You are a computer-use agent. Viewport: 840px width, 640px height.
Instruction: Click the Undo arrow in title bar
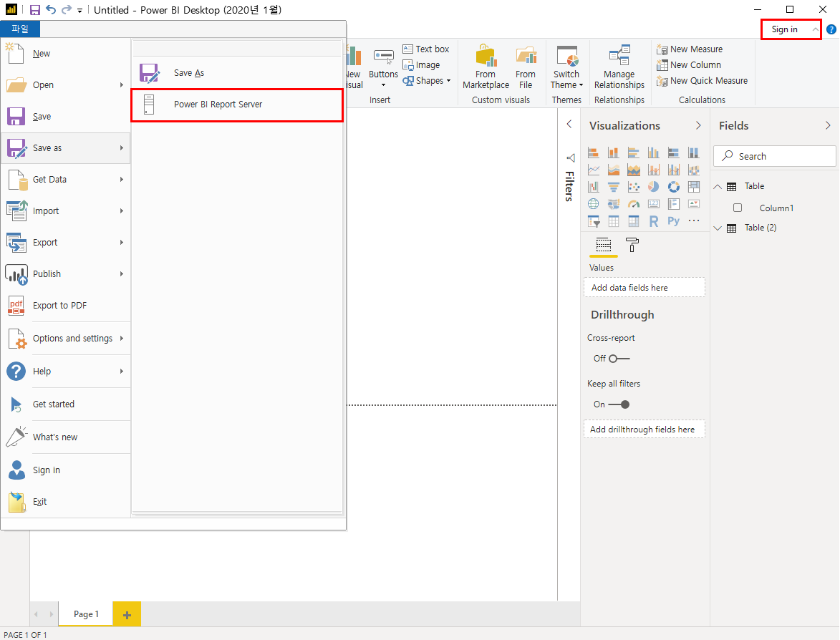pos(51,9)
